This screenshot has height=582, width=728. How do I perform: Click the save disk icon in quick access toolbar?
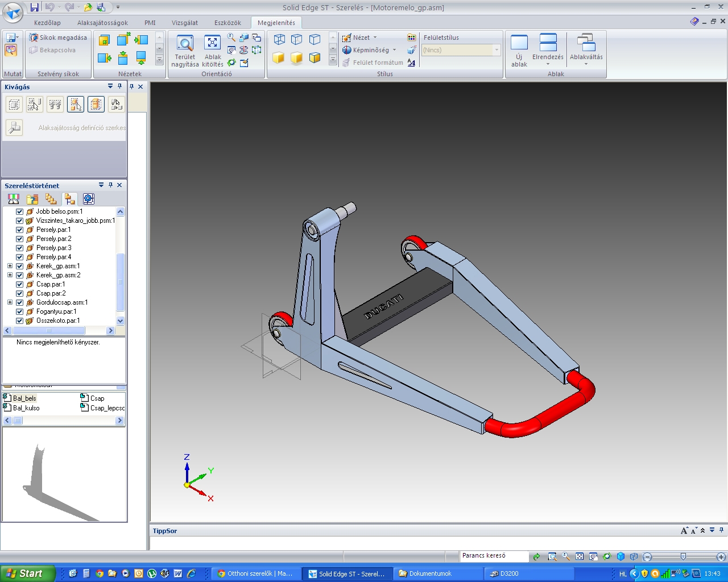(35, 7)
